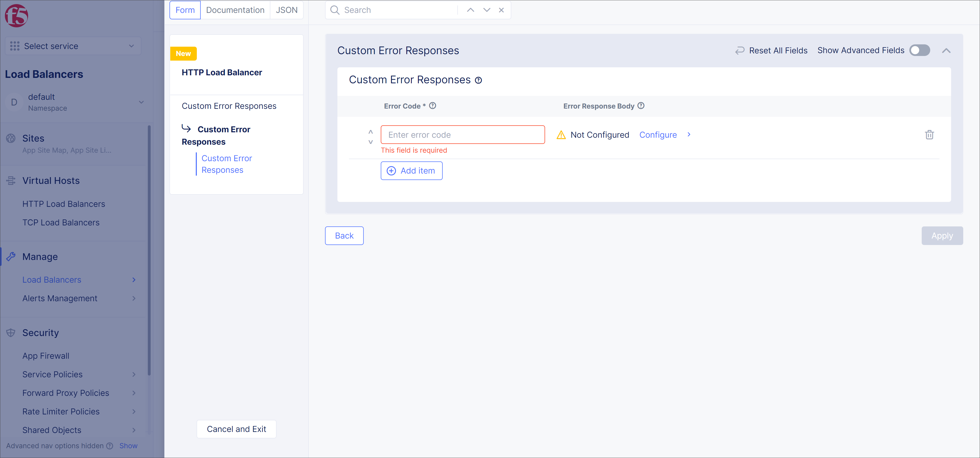Image resolution: width=980 pixels, height=458 pixels.
Task: Delete the error response row using the trash icon
Action: point(929,135)
